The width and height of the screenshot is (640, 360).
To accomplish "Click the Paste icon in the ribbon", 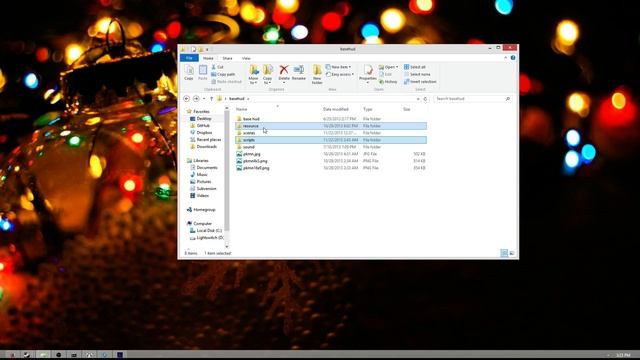I will pyautogui.click(x=202, y=72).
